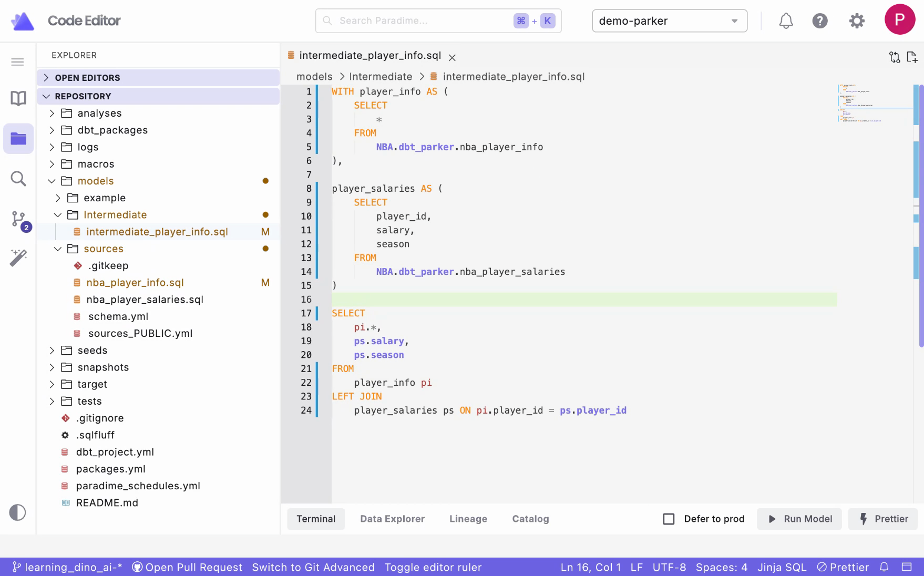Open the search magnifier sidebar icon

[18, 179]
